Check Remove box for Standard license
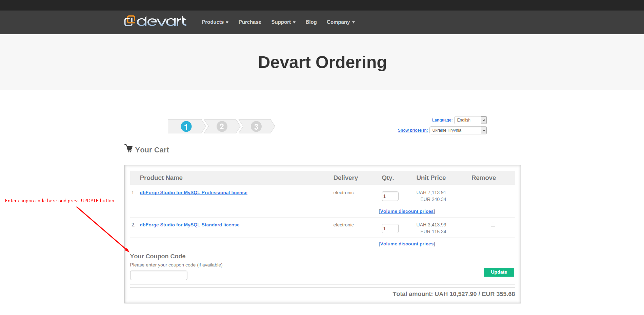 pyautogui.click(x=493, y=224)
